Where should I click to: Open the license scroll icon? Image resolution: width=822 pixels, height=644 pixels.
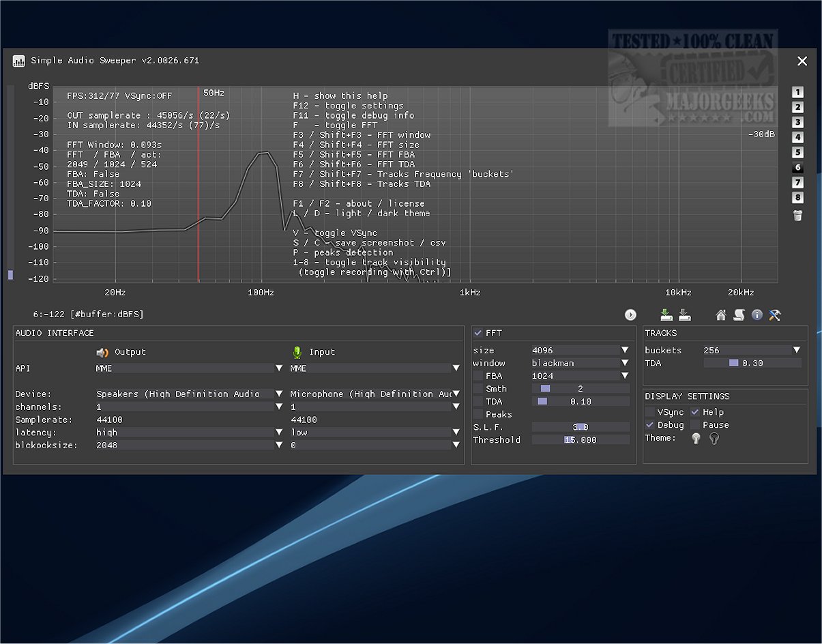click(x=739, y=314)
